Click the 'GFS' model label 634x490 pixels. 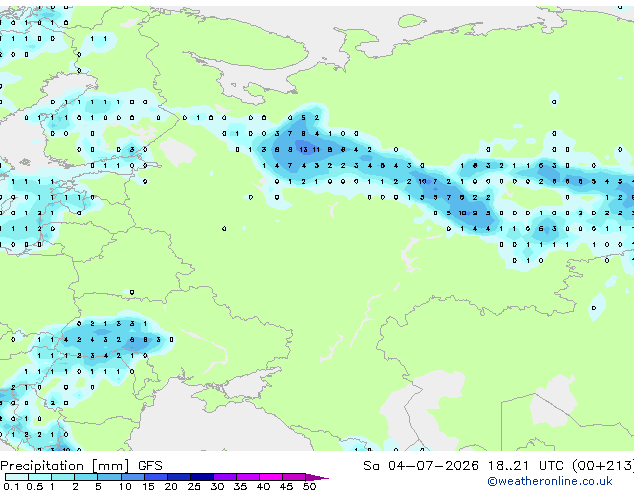(150, 466)
